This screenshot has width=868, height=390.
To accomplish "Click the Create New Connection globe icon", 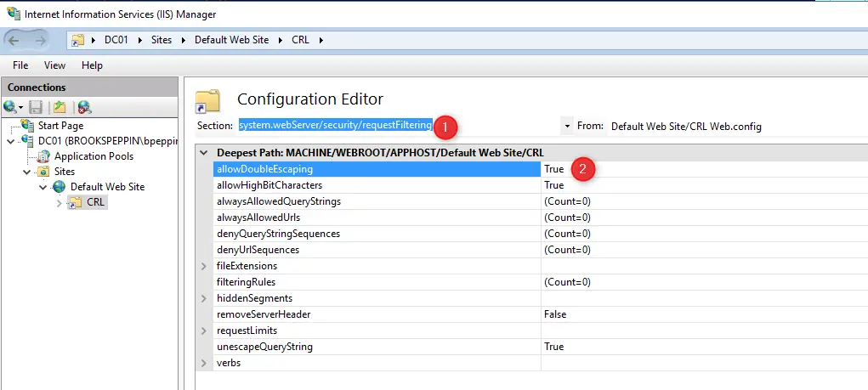I will point(10,107).
